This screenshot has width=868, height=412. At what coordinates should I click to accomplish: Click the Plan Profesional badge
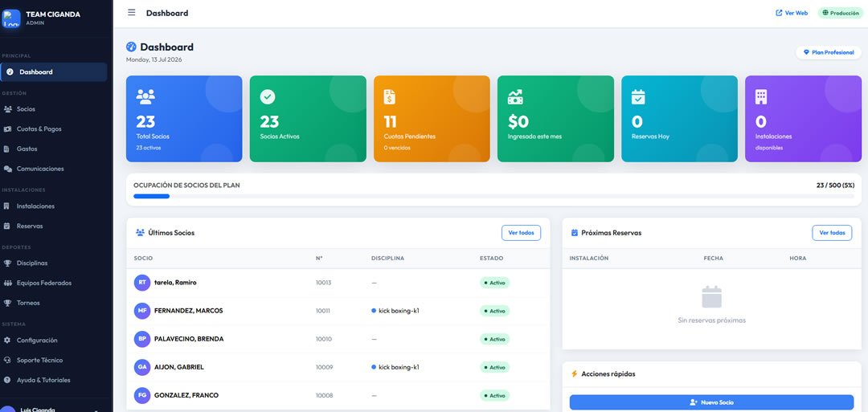coord(829,52)
